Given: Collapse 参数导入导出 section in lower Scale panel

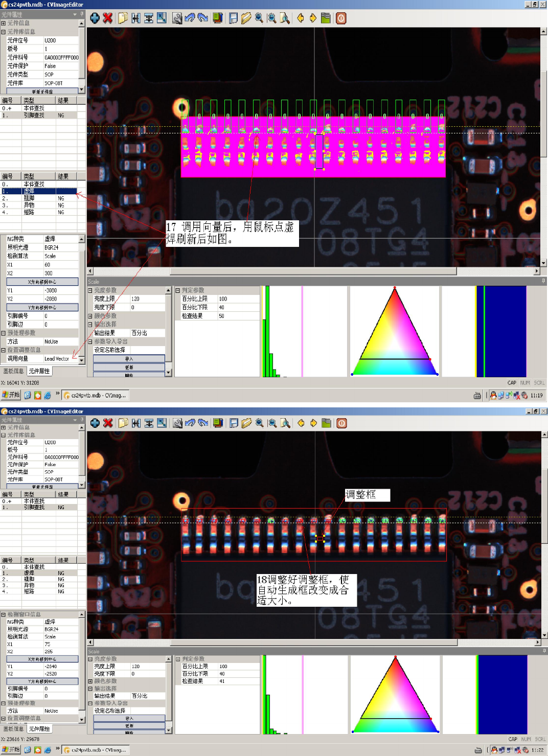Looking at the screenshot, I should (90, 703).
